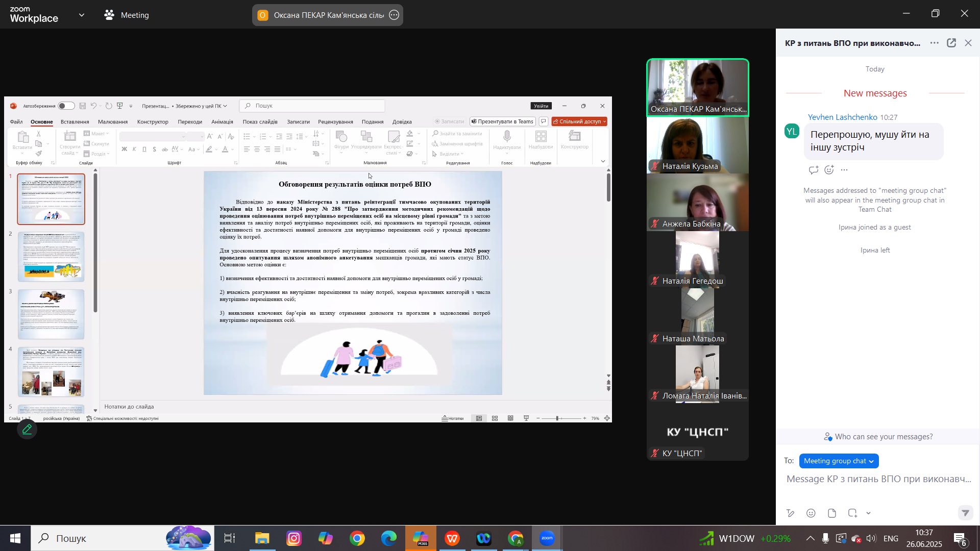Switch to the Анімація ribbon tab
Image resolution: width=980 pixels, height=551 pixels.
[x=222, y=122]
